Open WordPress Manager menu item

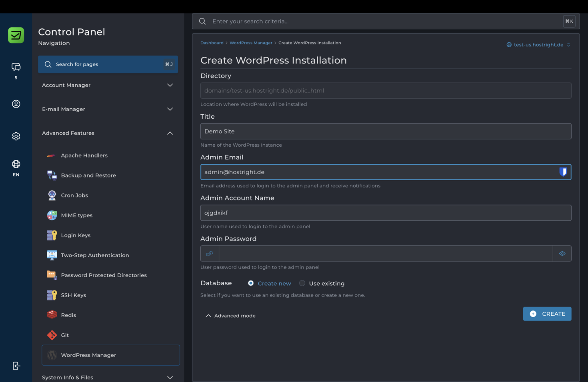click(111, 355)
